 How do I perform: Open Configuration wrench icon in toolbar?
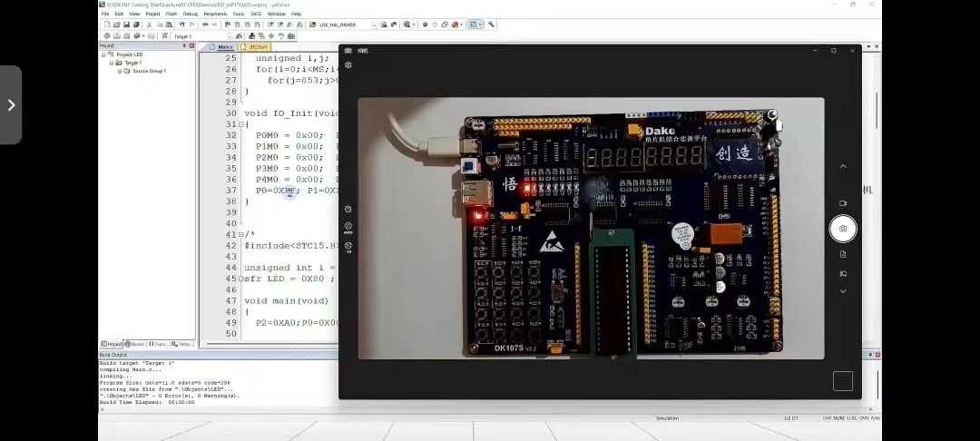click(492, 24)
